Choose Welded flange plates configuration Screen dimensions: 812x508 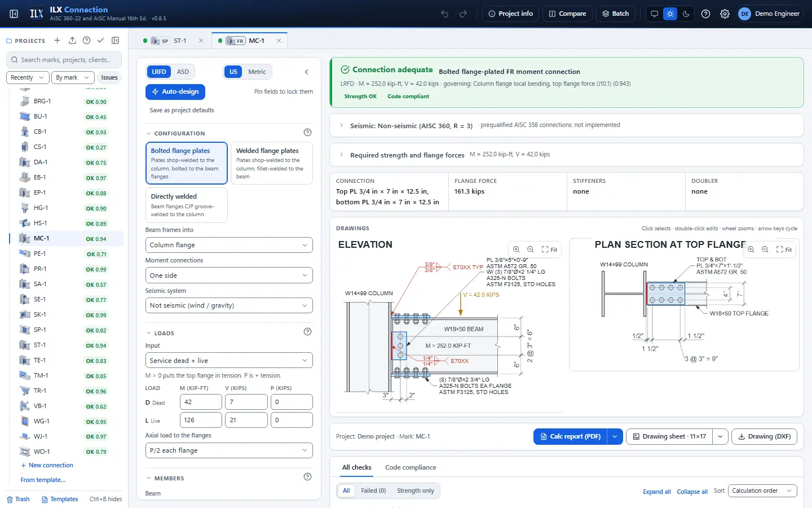pyautogui.click(x=271, y=163)
